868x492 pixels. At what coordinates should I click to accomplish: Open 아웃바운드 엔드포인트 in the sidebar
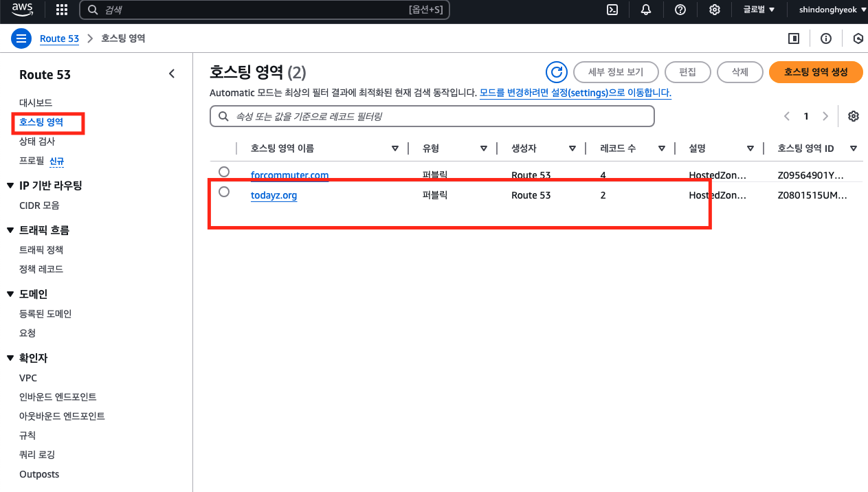[62, 416]
